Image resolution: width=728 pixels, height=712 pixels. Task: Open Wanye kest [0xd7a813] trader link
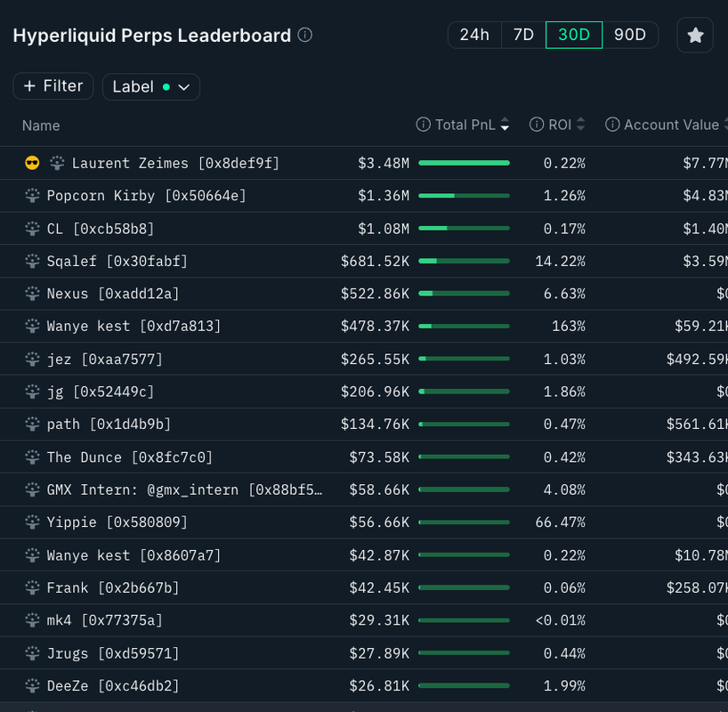133,327
